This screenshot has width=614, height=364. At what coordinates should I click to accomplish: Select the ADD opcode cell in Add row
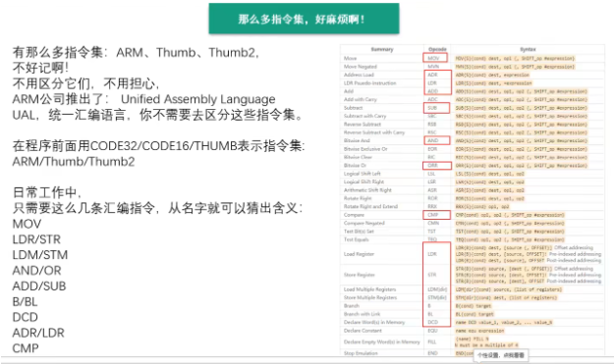[x=432, y=91]
